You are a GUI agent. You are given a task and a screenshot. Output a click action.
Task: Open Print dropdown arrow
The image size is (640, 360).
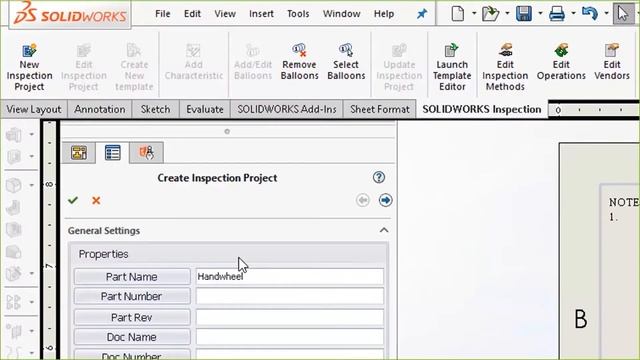pos(573,13)
